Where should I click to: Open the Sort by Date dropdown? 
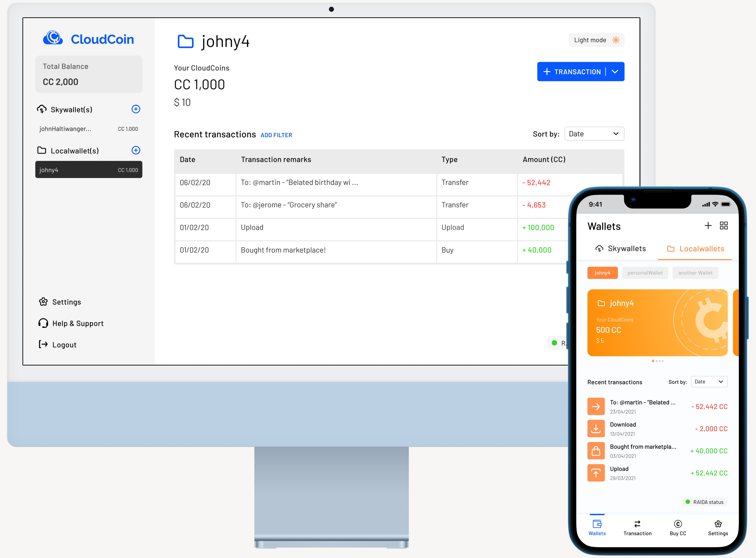[x=594, y=133]
